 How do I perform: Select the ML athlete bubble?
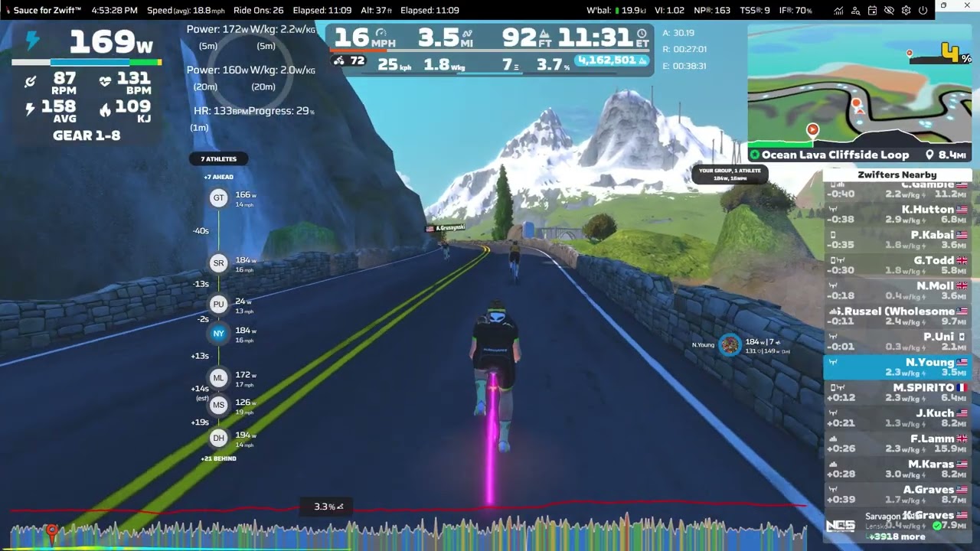point(219,378)
